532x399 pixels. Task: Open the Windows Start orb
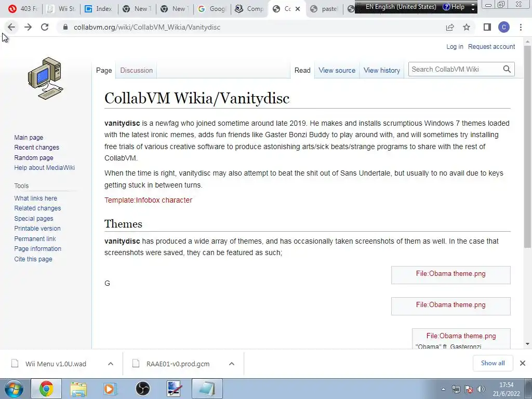[14, 389]
